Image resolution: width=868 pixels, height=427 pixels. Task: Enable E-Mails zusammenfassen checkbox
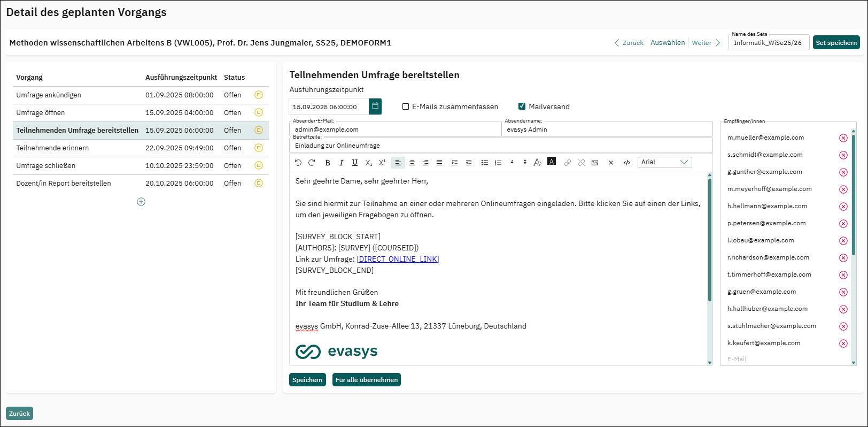click(x=406, y=106)
